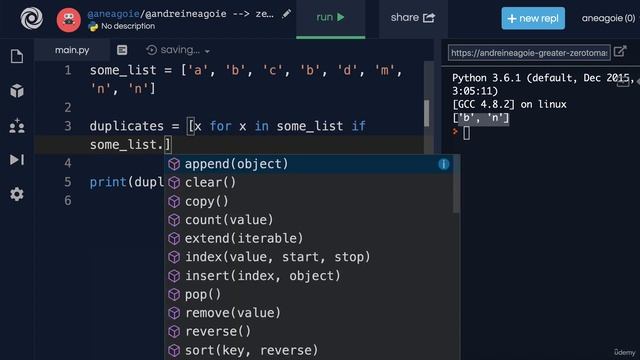The image size is (640, 360).
Task: Open aneagoie (0) account menu
Action: [608, 18]
